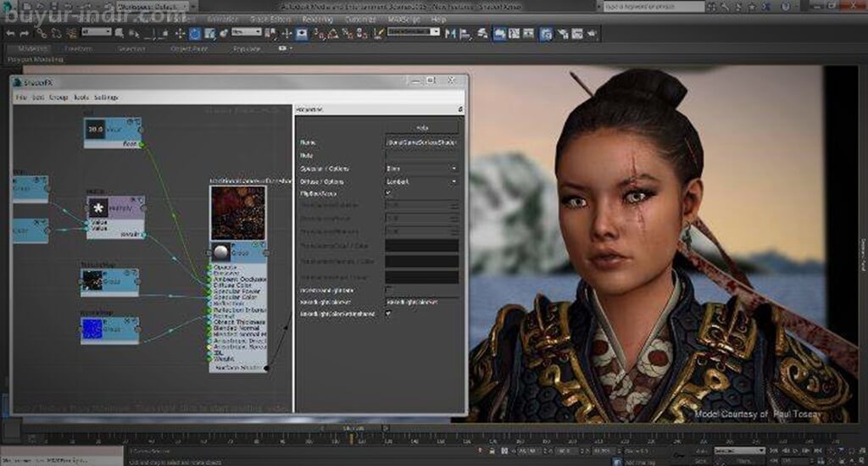868x466 pixels.
Task: Open the Customize menu
Action: [x=360, y=19]
